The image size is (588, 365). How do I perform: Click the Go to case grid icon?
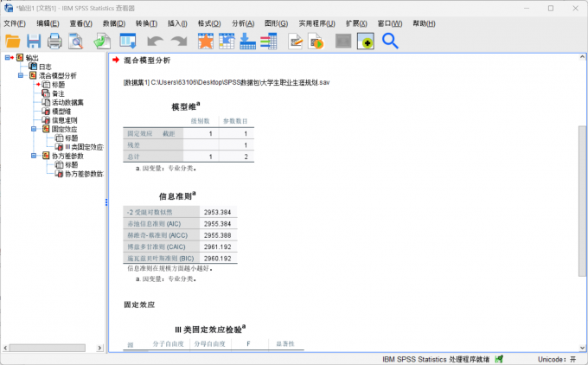coord(227,41)
